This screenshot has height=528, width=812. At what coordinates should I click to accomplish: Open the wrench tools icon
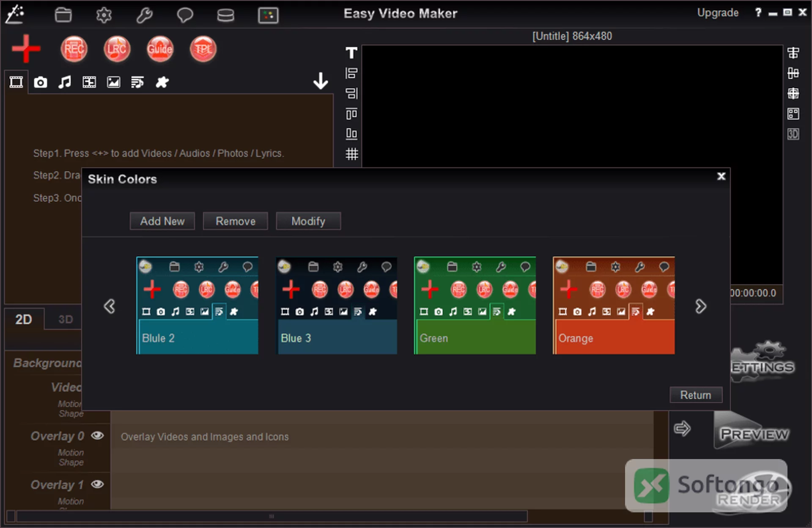click(144, 15)
